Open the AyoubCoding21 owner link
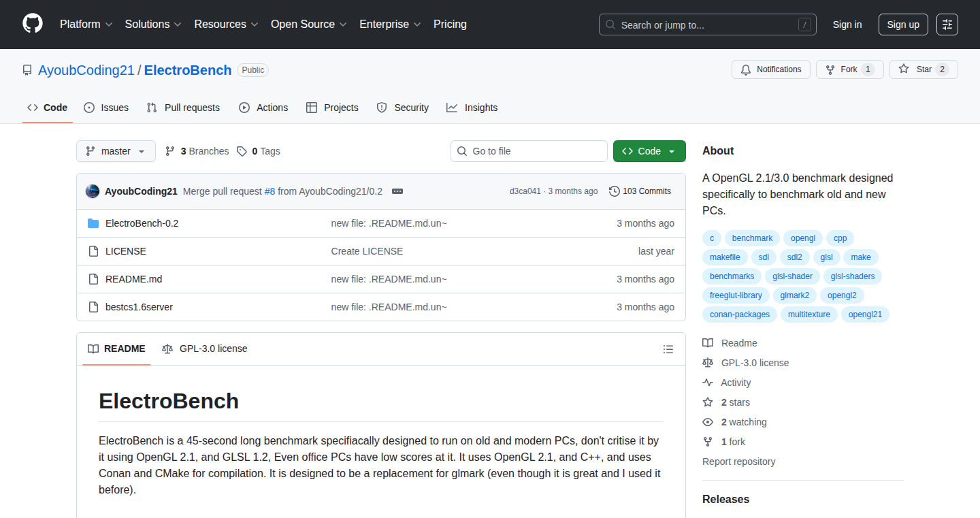 [86, 70]
